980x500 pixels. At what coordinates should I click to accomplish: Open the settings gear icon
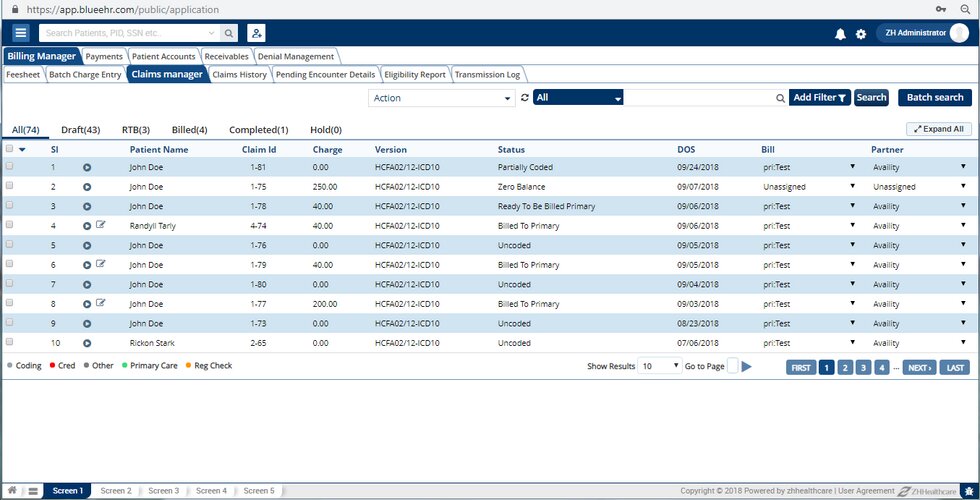pyautogui.click(x=861, y=34)
